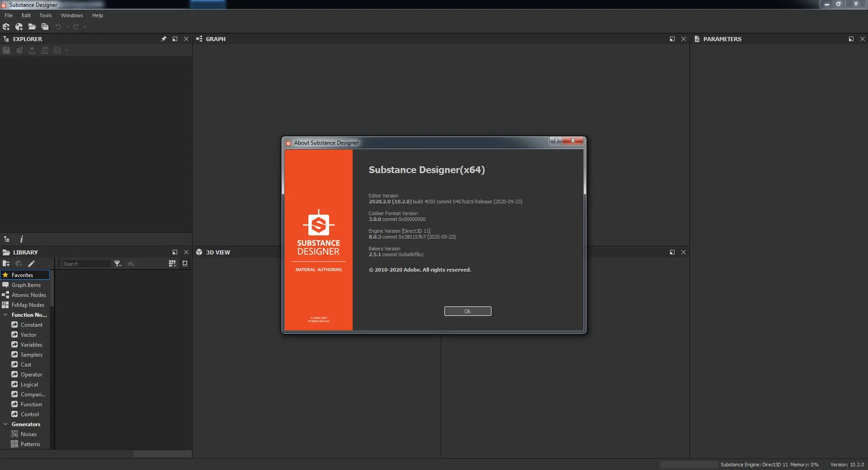868x470 pixels.
Task: Toggle the Library thumbnail preview display
Action: (184, 263)
